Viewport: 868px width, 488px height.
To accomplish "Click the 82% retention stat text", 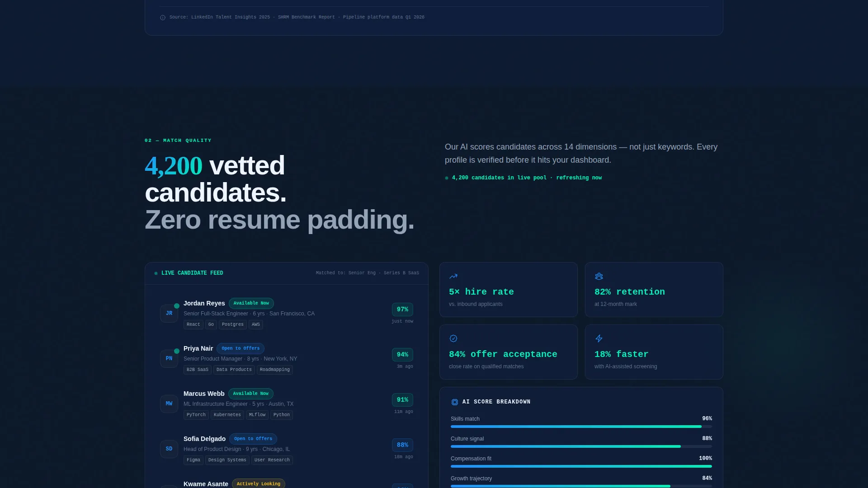I will pos(630,292).
